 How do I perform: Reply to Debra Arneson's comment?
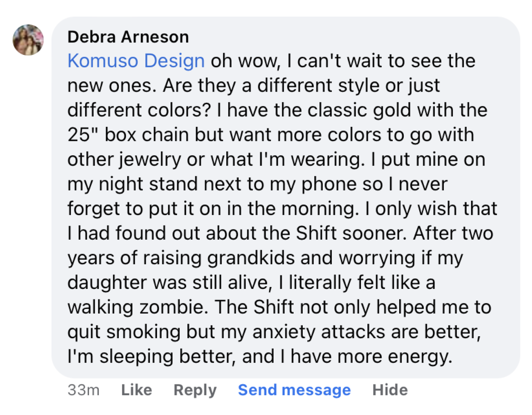tap(195, 390)
